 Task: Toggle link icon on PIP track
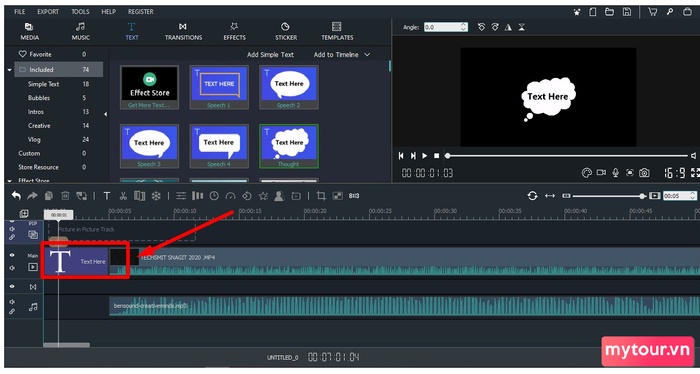click(x=12, y=237)
